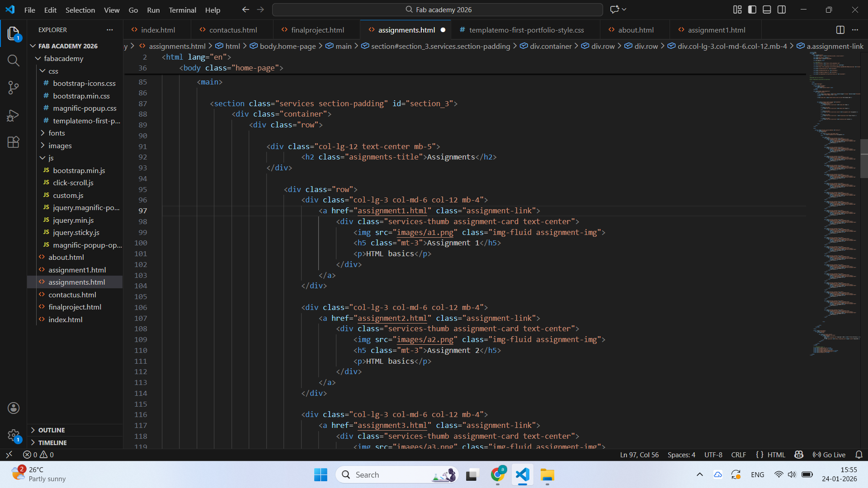Click the Split Editor Right icon

840,30
